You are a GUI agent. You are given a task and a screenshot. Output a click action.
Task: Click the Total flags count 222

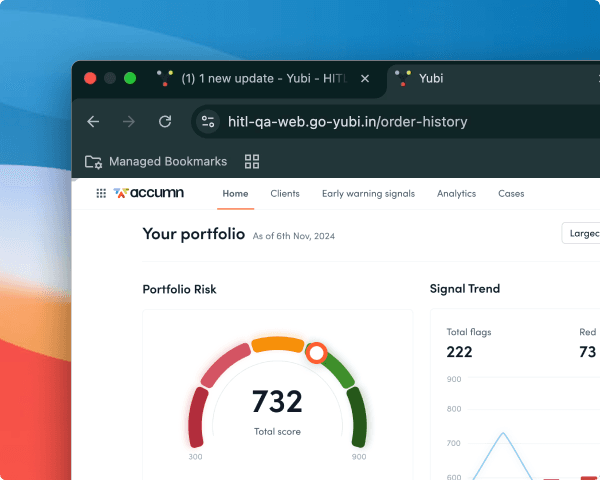[459, 352]
